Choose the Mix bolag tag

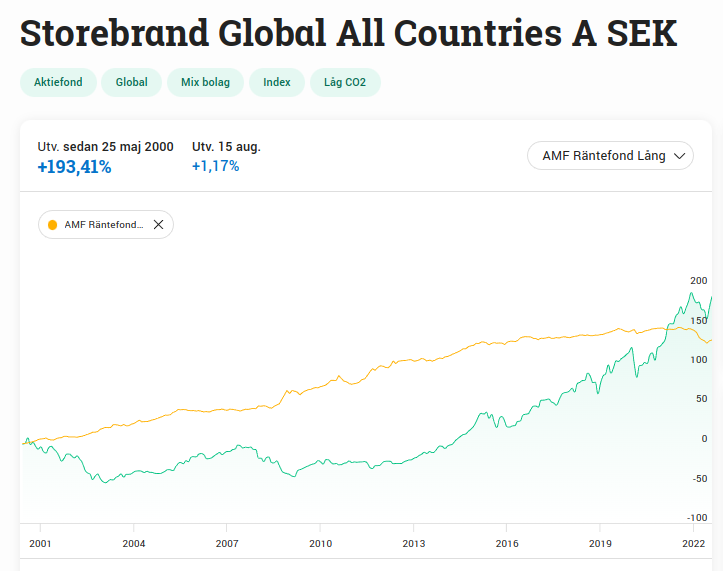click(205, 82)
